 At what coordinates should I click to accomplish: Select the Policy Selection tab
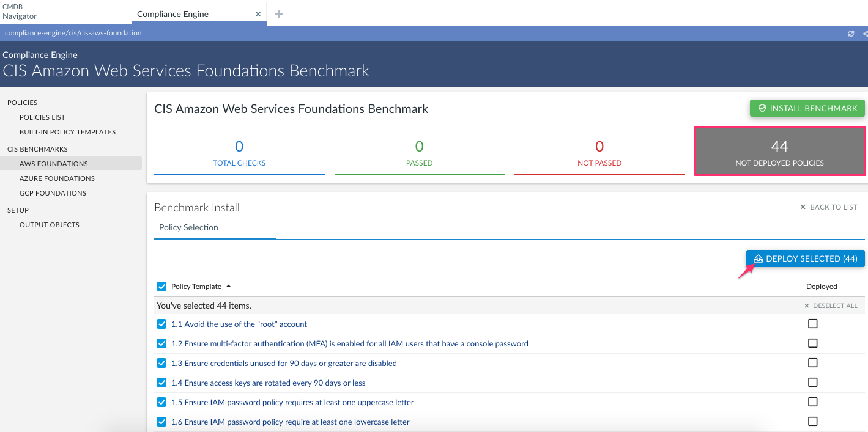(188, 227)
